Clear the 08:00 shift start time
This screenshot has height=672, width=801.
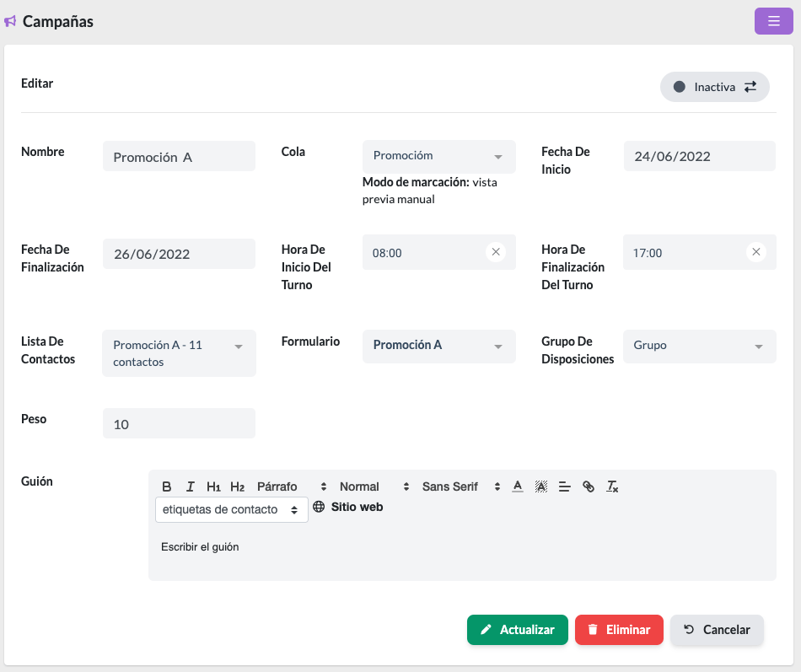(496, 252)
